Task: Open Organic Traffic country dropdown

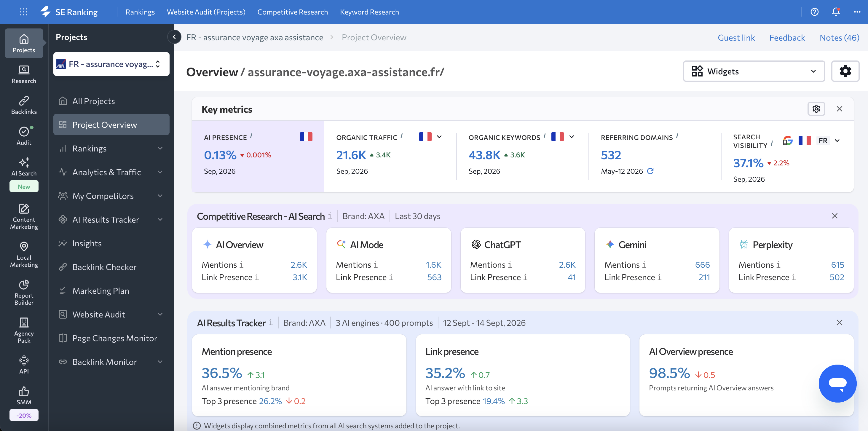Action: point(439,137)
